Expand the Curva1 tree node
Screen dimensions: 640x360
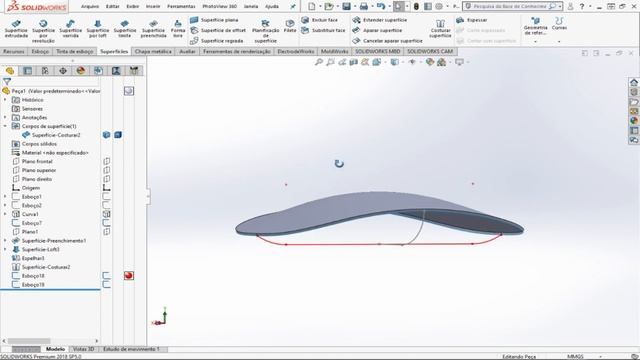click(x=5, y=214)
